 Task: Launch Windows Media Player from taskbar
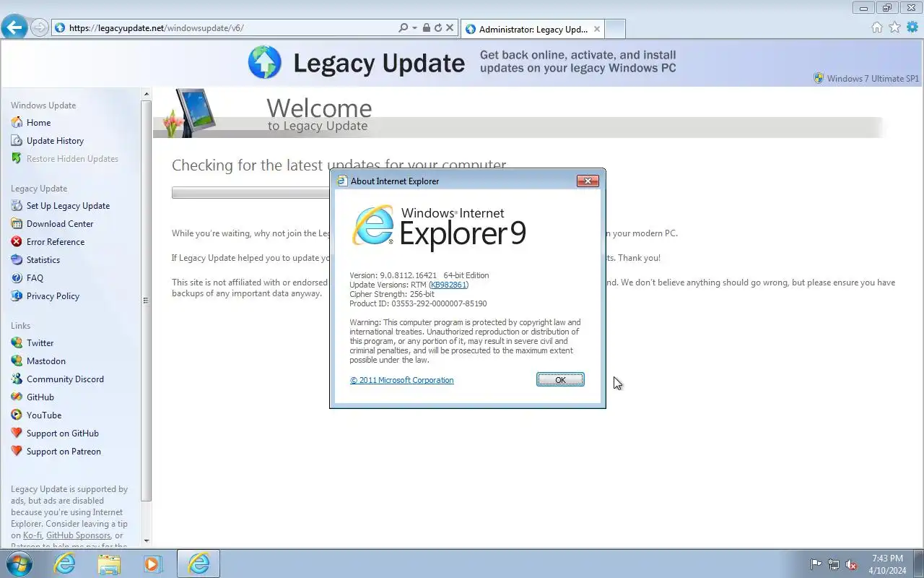[x=153, y=564]
